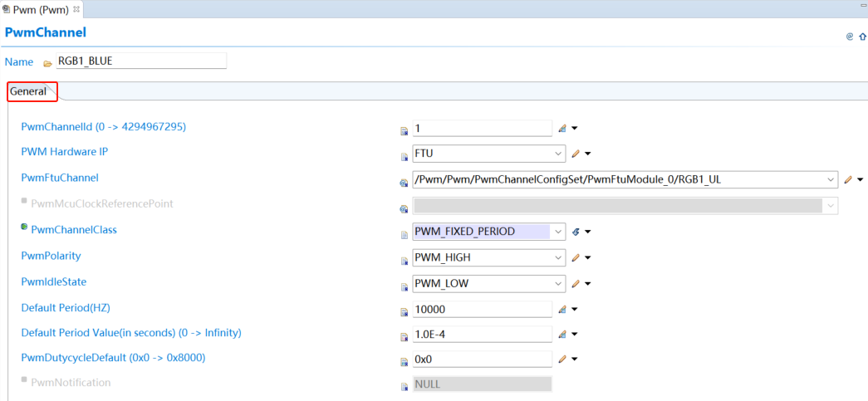
Task: Click the pencil icon beside PwmFtuChannel path
Action: [848, 179]
